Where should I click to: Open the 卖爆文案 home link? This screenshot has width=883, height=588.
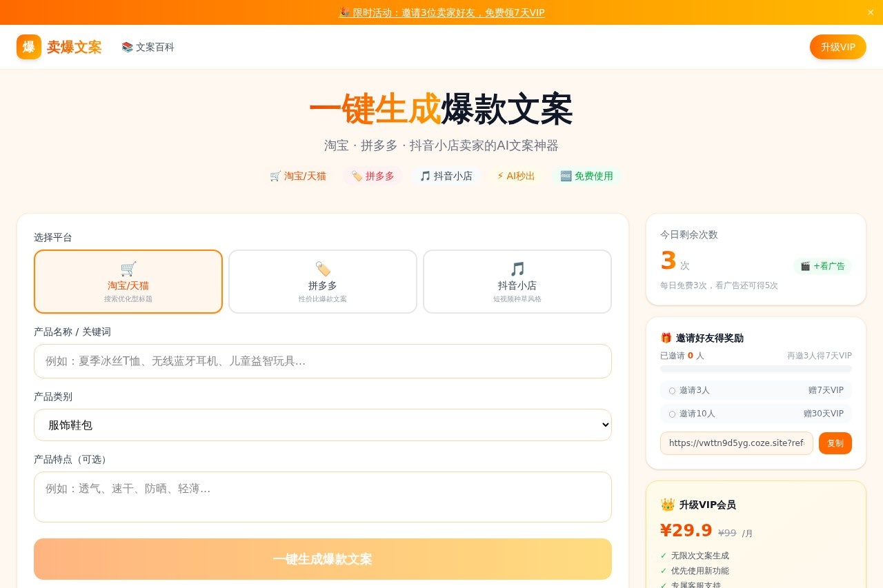59,47
